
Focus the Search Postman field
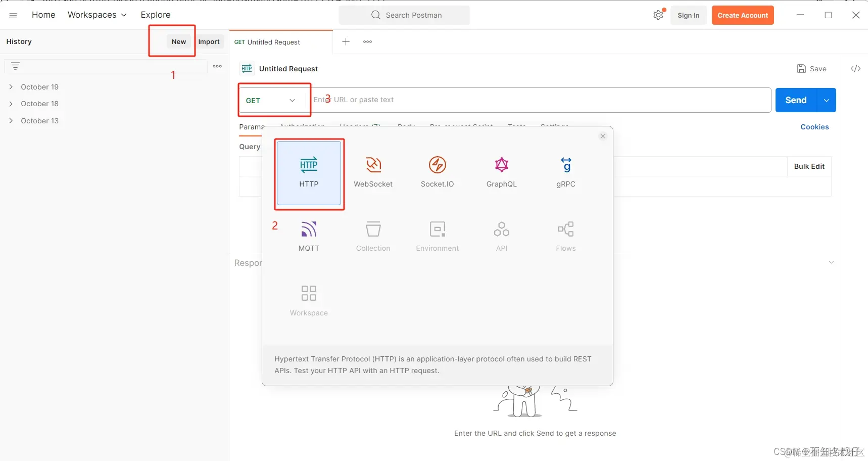404,15
